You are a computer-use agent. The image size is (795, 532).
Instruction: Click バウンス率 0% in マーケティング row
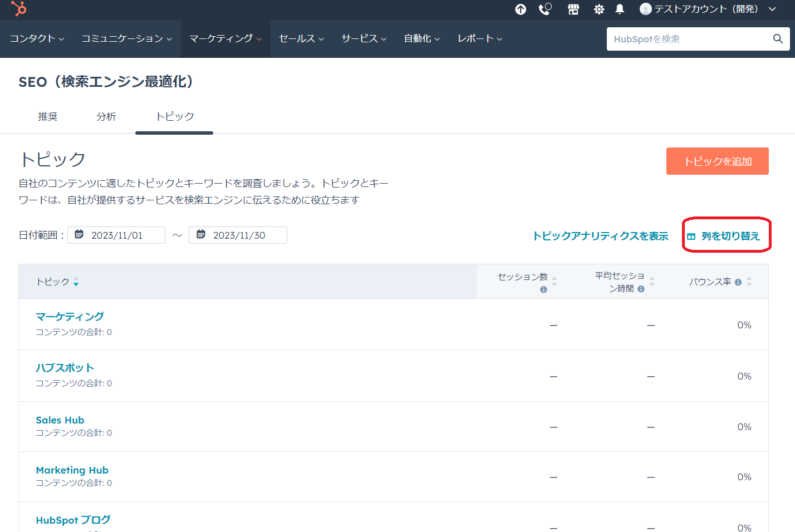744,325
